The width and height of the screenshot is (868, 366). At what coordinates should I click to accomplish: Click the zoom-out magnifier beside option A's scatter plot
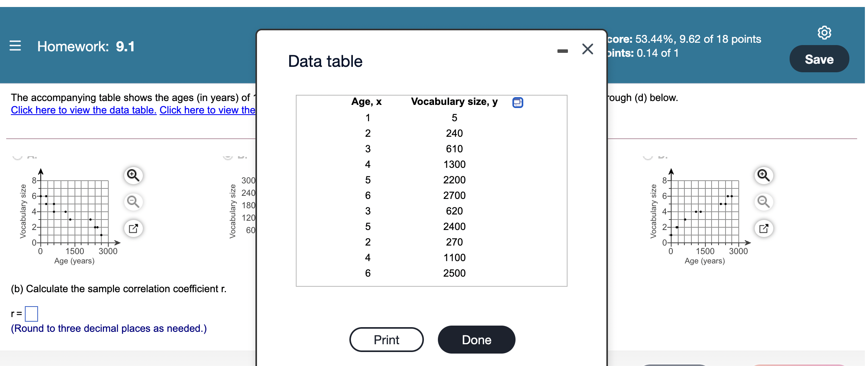[x=133, y=202]
